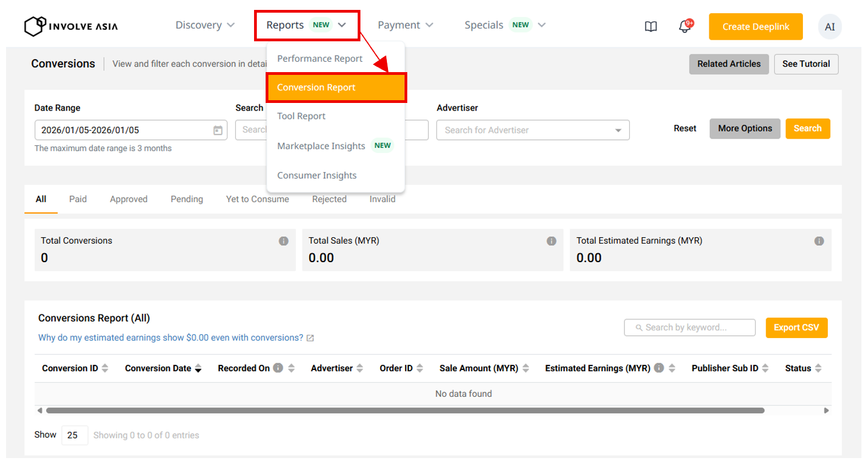This screenshot has height=463, width=868.
Task: Click the Involve Asia logo
Action: (71, 26)
